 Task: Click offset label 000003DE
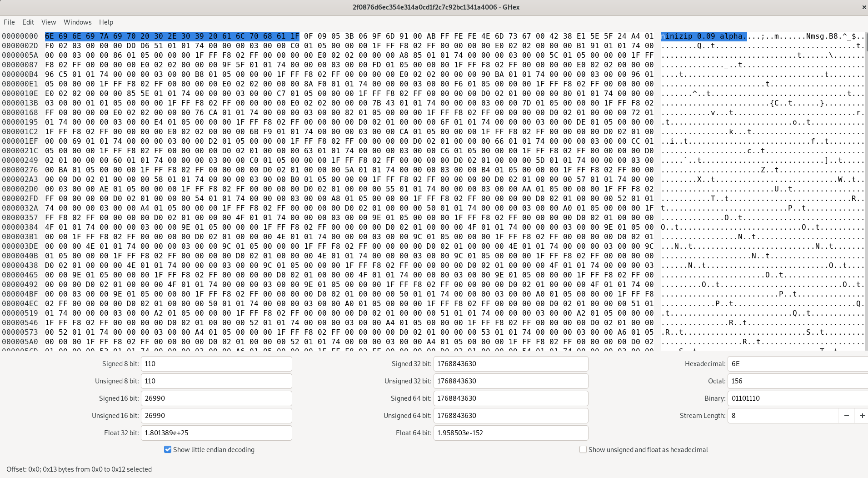(20, 246)
